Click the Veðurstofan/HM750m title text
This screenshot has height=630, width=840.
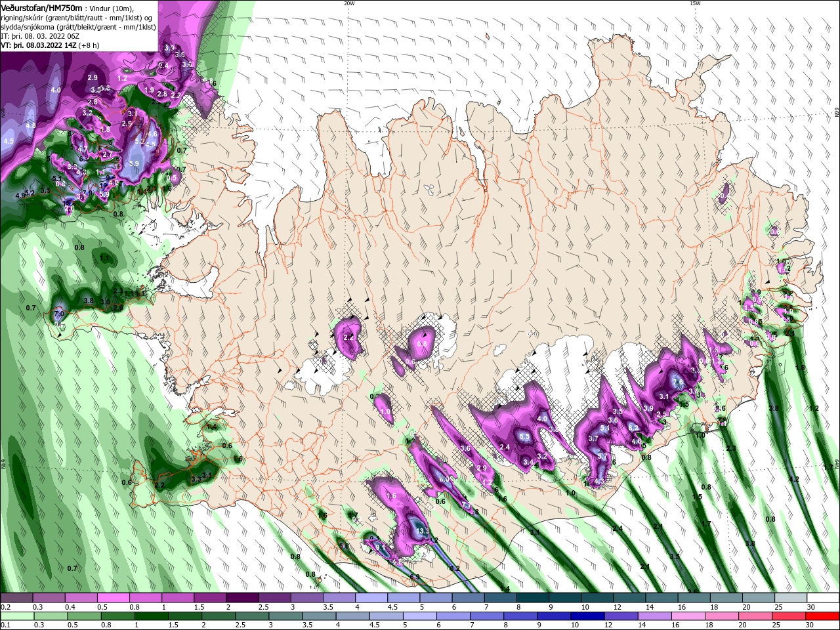coord(41,7)
